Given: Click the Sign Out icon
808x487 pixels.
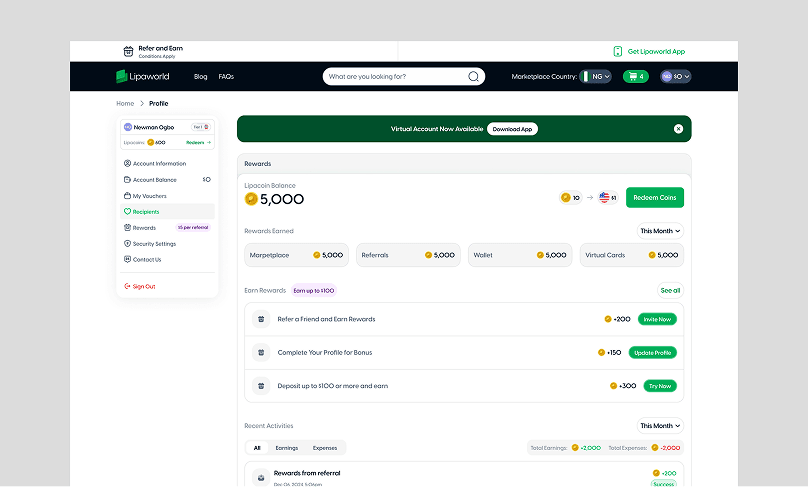Looking at the screenshot, I should click(127, 286).
